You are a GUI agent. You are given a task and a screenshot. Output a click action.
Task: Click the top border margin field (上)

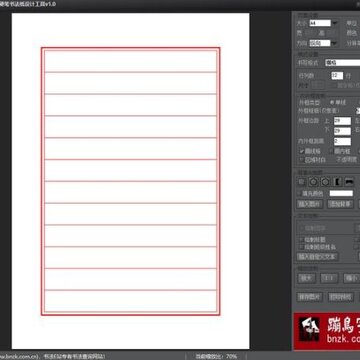342,121
